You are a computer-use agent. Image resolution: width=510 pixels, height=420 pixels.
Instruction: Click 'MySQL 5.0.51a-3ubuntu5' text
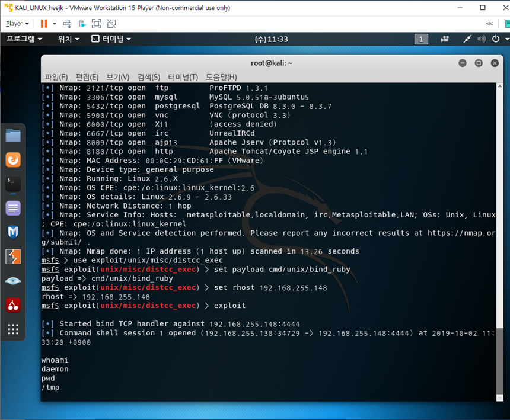(x=259, y=97)
